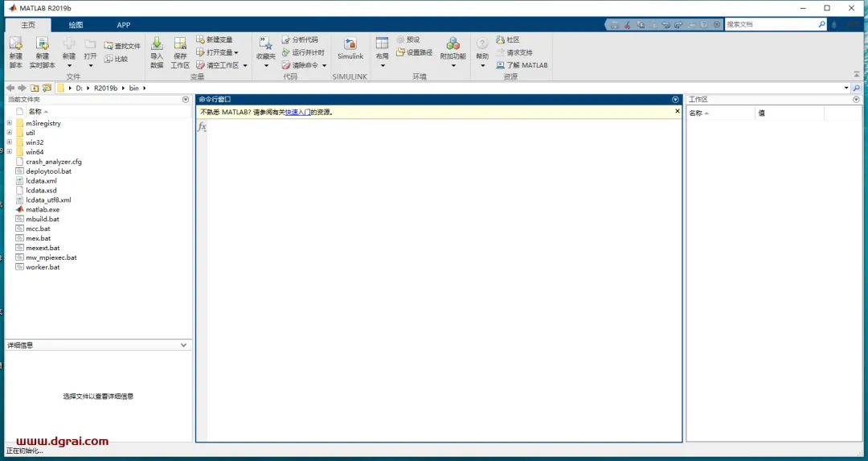This screenshot has height=461, width=868.
Task: Click 新建变量 (New Variable)
Action: point(215,39)
